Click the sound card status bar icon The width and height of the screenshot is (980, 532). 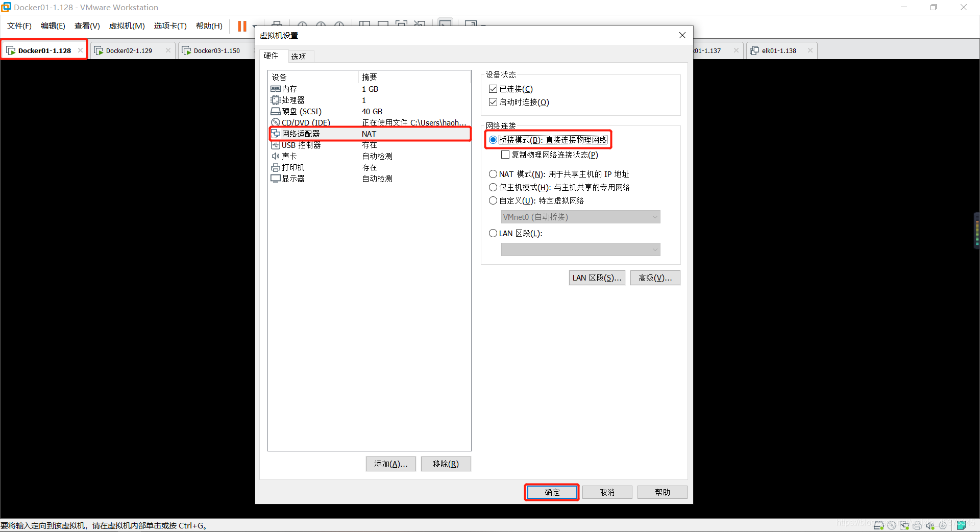point(930,526)
